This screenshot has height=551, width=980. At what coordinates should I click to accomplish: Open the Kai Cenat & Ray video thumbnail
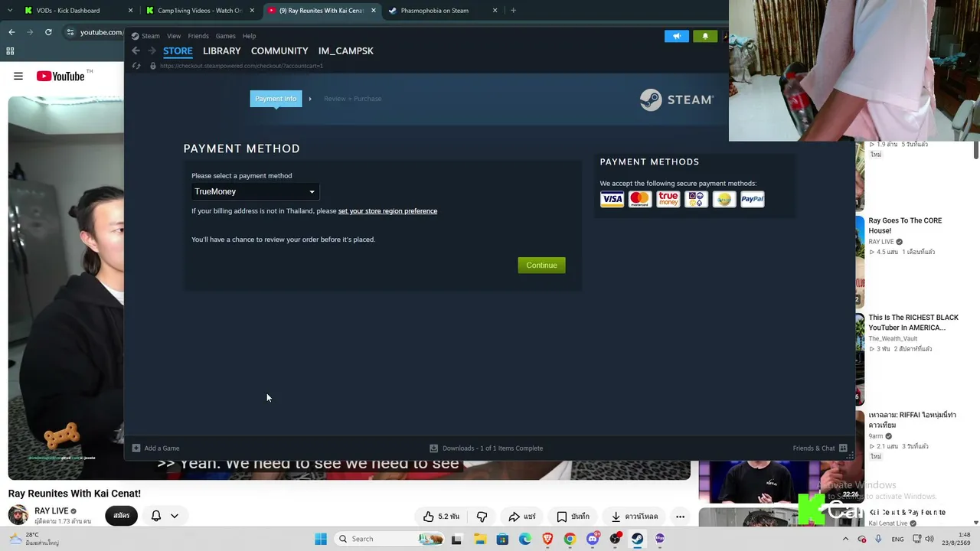[781, 517]
